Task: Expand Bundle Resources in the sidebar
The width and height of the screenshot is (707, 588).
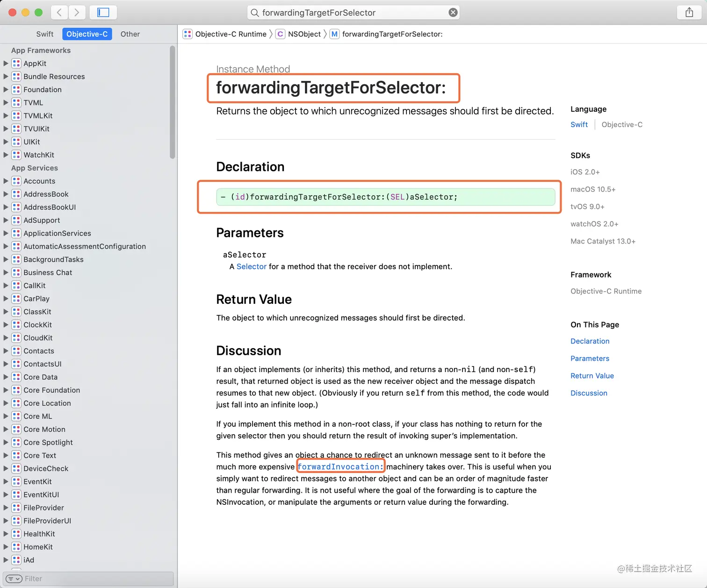Action: [x=6, y=77]
